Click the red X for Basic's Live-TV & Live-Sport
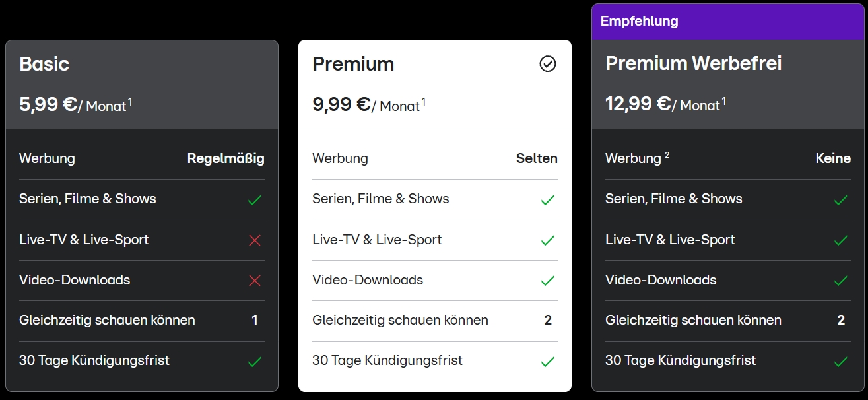Viewport: 868px width, 400px height. (255, 240)
